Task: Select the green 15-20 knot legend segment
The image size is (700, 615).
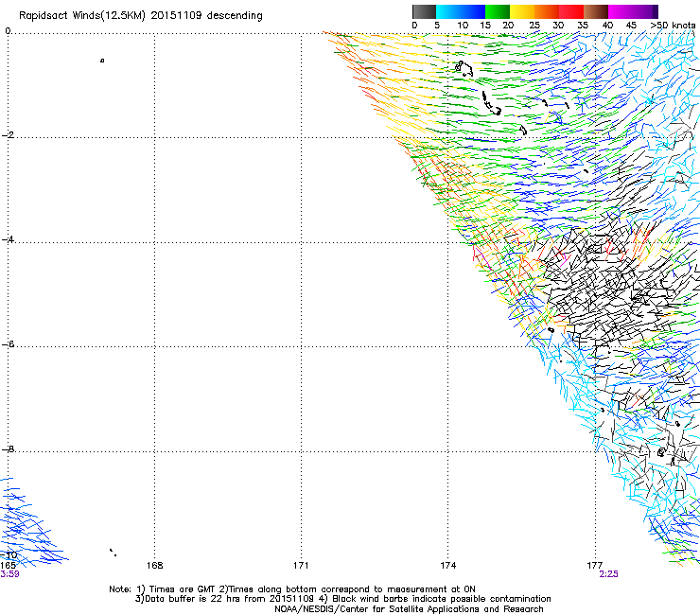Action: [x=498, y=11]
